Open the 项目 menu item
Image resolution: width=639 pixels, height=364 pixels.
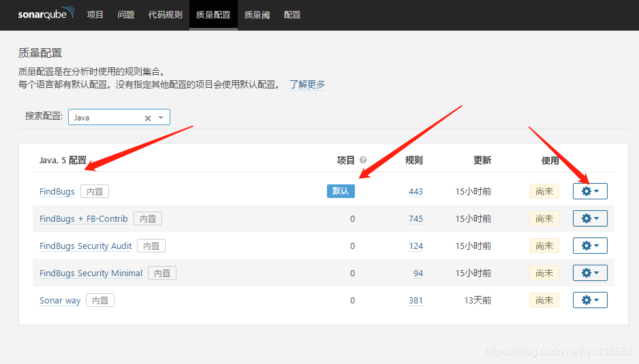pos(95,15)
